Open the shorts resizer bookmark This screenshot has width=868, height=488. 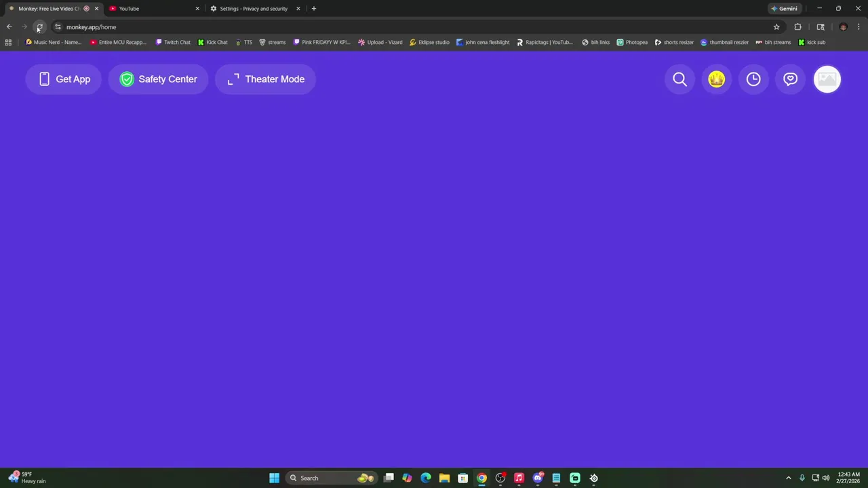(x=674, y=43)
